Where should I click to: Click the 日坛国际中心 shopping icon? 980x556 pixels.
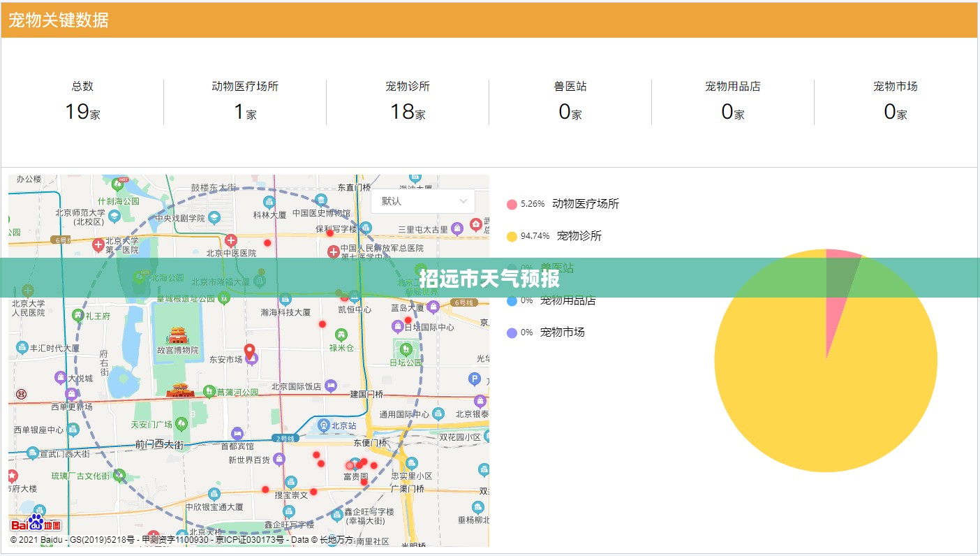point(397,326)
